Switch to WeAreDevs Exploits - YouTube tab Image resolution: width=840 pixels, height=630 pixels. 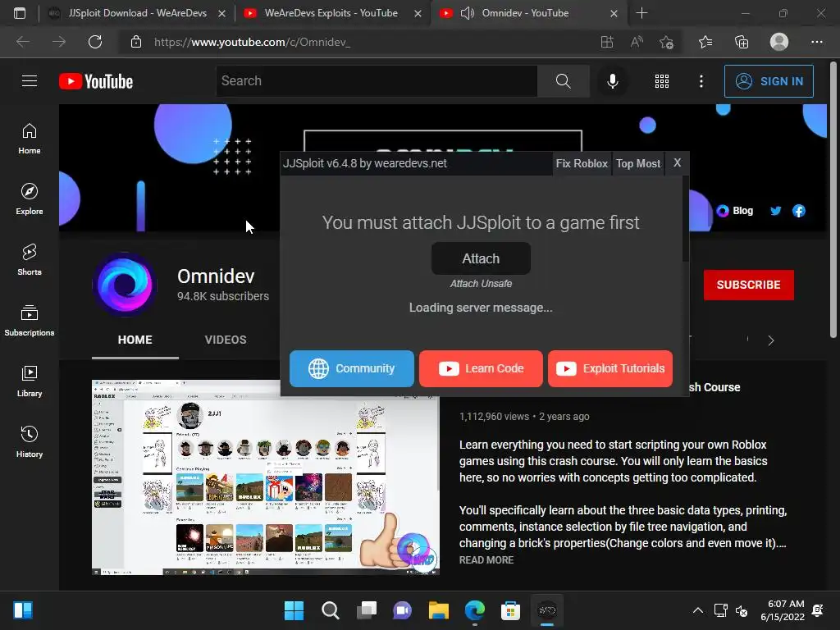point(331,13)
